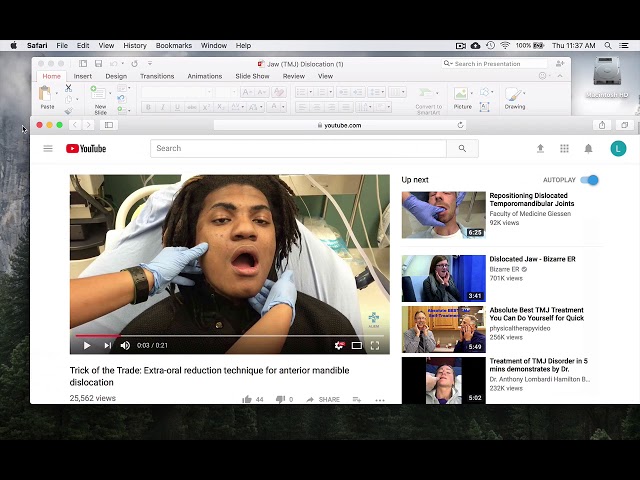Click Safari back navigation arrow
Viewport: 640px width, 480px height.
(x=75, y=125)
